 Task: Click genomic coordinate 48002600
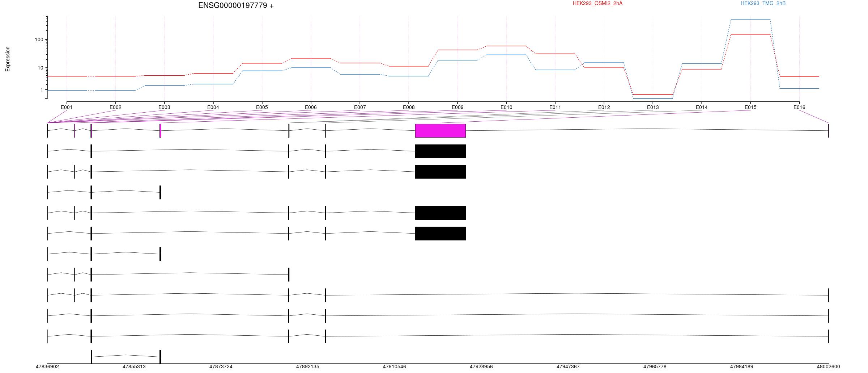click(x=829, y=366)
